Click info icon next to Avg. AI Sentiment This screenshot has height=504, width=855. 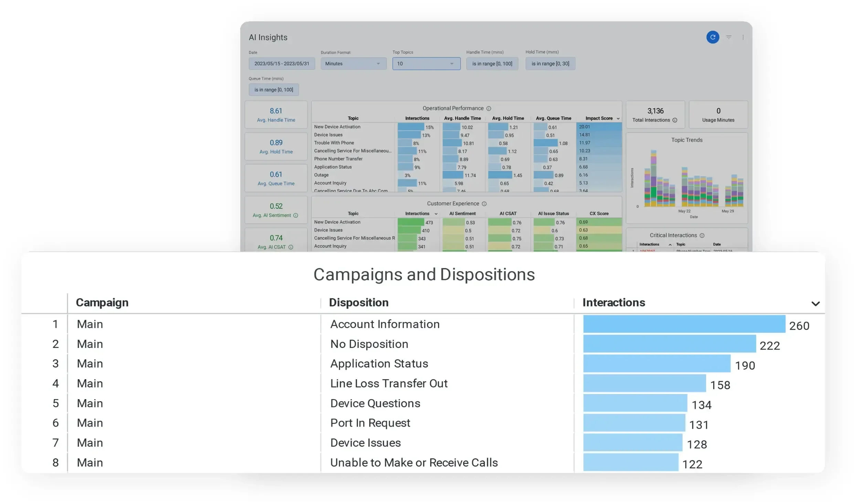pyautogui.click(x=295, y=215)
